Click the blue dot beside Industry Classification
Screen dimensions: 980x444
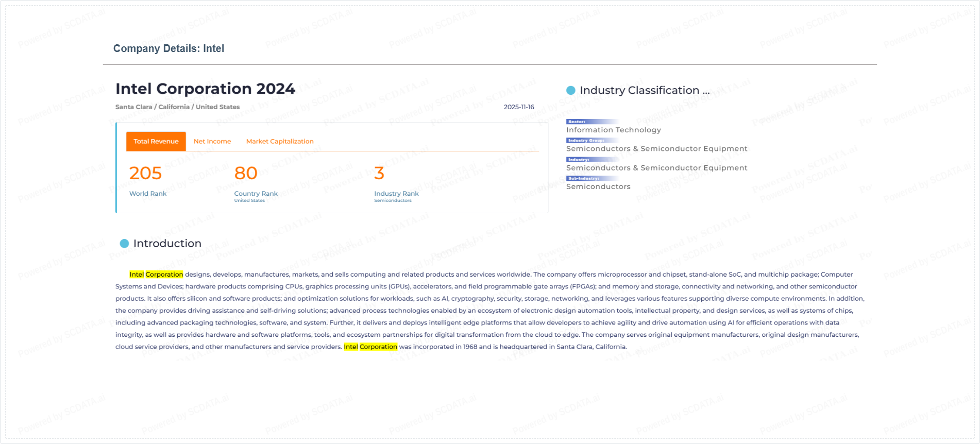point(570,90)
